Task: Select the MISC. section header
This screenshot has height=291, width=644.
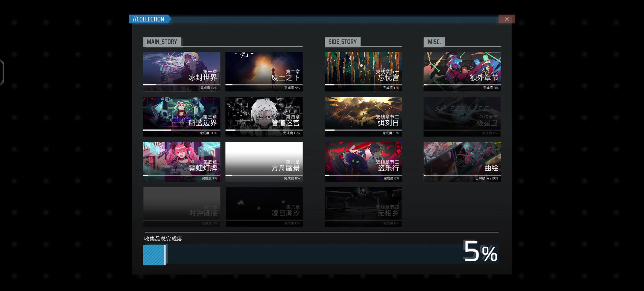Action: 434,42
